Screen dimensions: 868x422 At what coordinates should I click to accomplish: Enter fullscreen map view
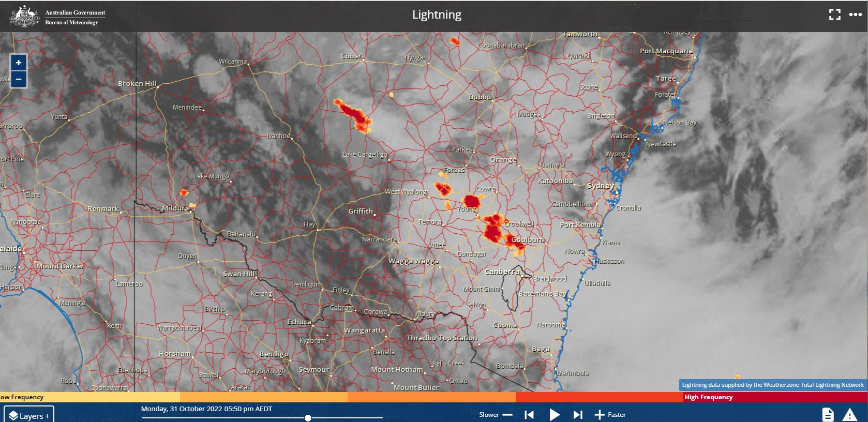coord(835,14)
